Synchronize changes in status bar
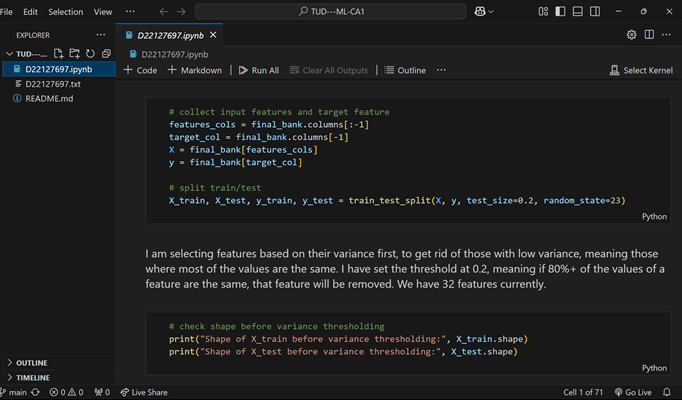 [36, 392]
